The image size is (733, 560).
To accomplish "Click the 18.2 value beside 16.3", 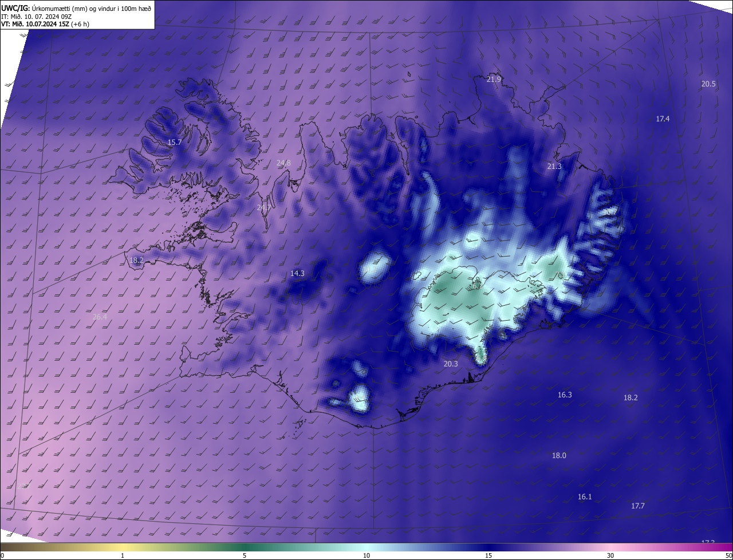I will pyautogui.click(x=630, y=397).
